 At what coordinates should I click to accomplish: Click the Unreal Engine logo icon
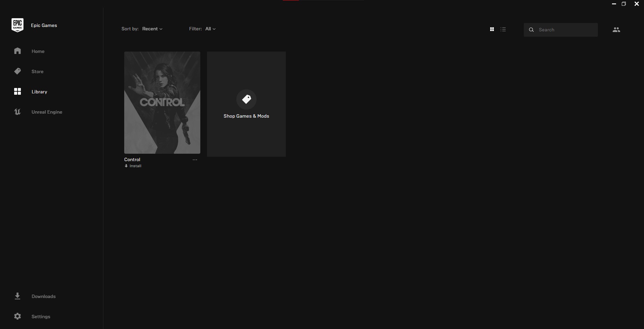18,112
